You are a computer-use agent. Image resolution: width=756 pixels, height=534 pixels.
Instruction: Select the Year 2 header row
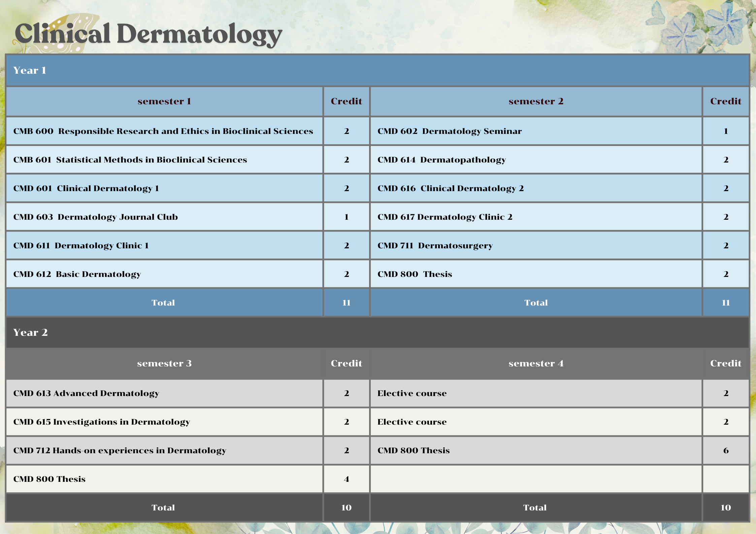(30, 332)
